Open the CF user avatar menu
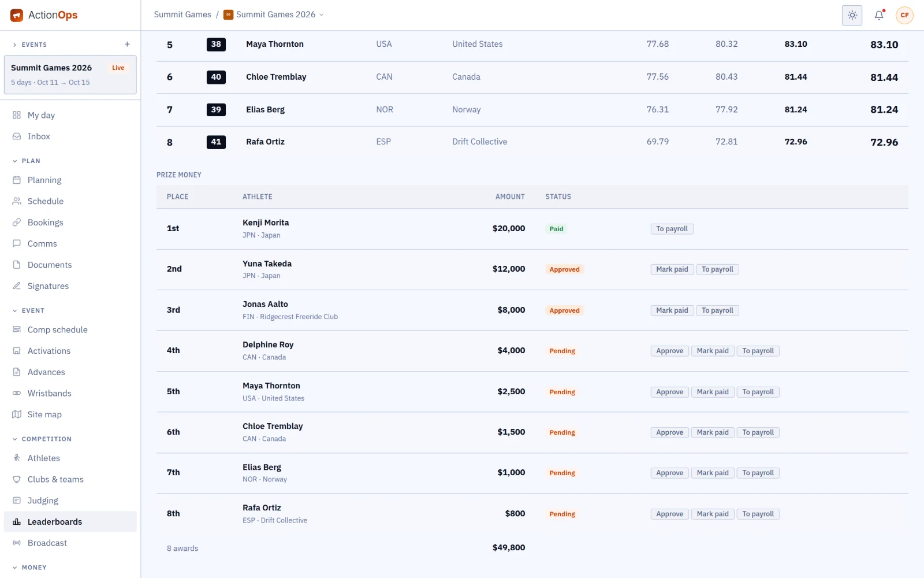This screenshot has height=578, width=924. (x=904, y=15)
